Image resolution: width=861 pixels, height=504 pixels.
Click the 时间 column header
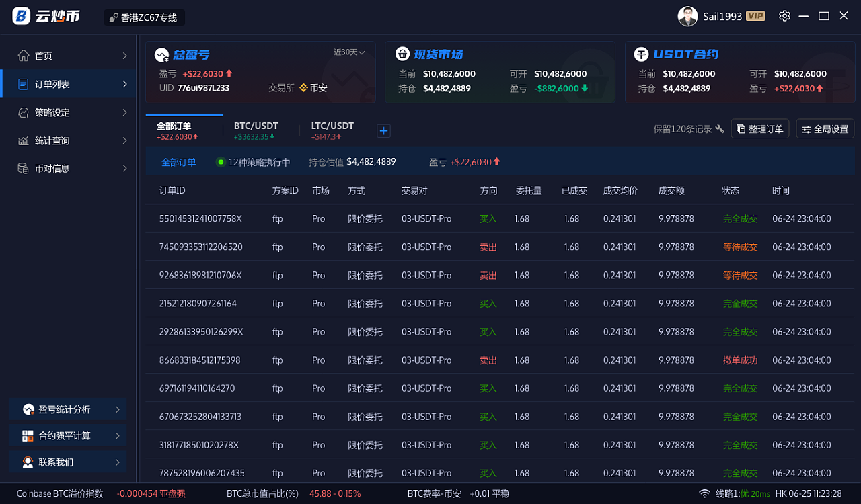781,191
